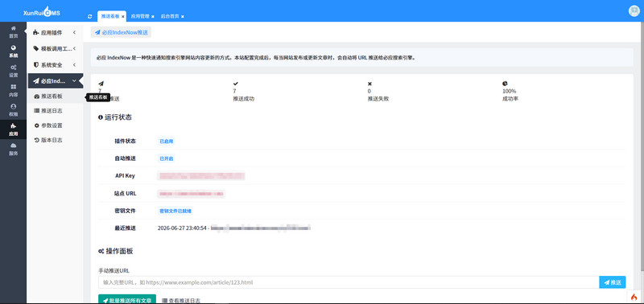This screenshot has height=304, width=644.
Task: Click the blue 推送 send button
Action: pyautogui.click(x=613, y=282)
